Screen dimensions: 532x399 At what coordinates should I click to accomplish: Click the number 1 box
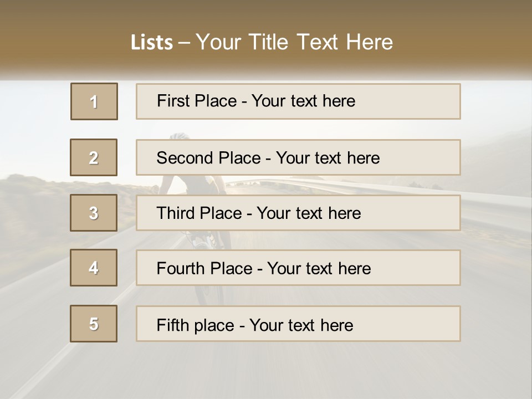coord(94,101)
